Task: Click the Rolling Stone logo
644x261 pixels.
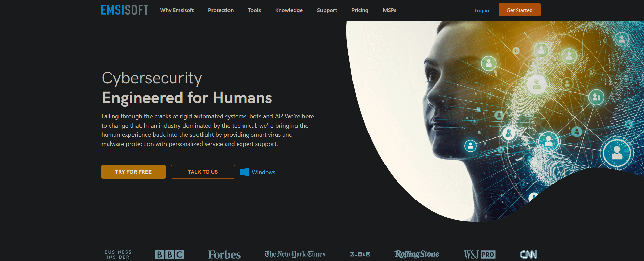Action: (x=417, y=254)
